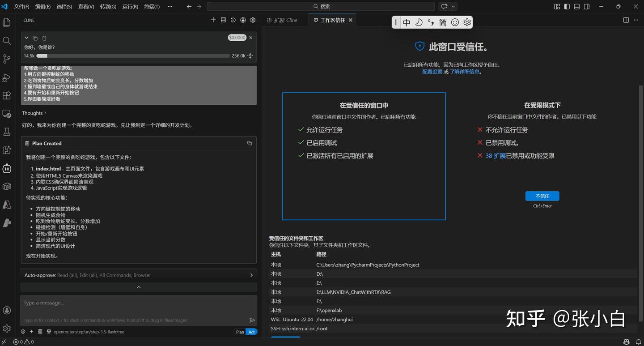
Task: Switch Cline to Act mode
Action: pyautogui.click(x=252, y=332)
